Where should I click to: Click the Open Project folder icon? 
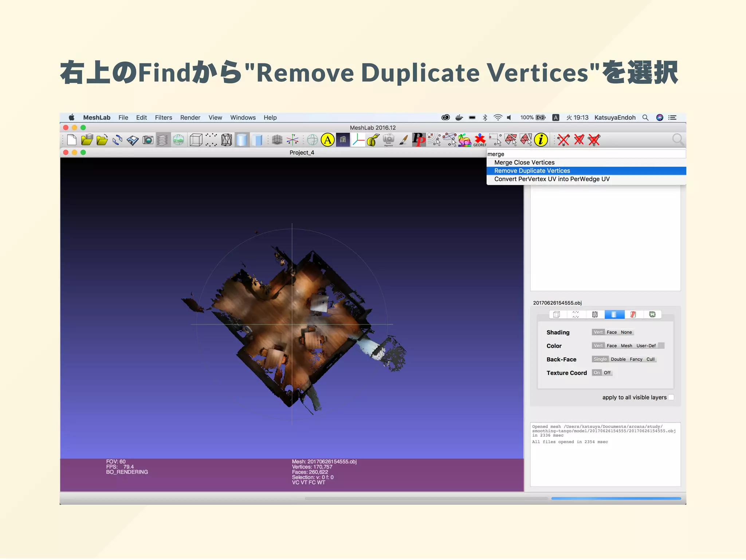(87, 140)
